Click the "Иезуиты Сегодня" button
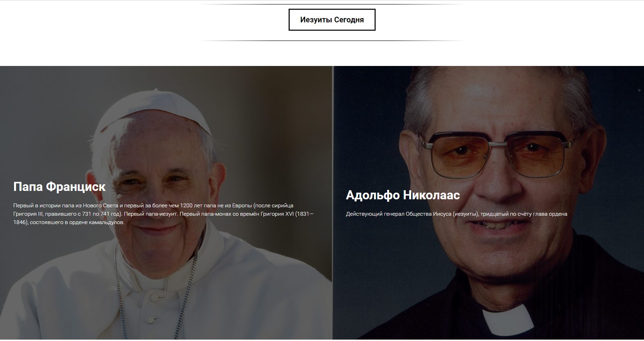 [332, 20]
